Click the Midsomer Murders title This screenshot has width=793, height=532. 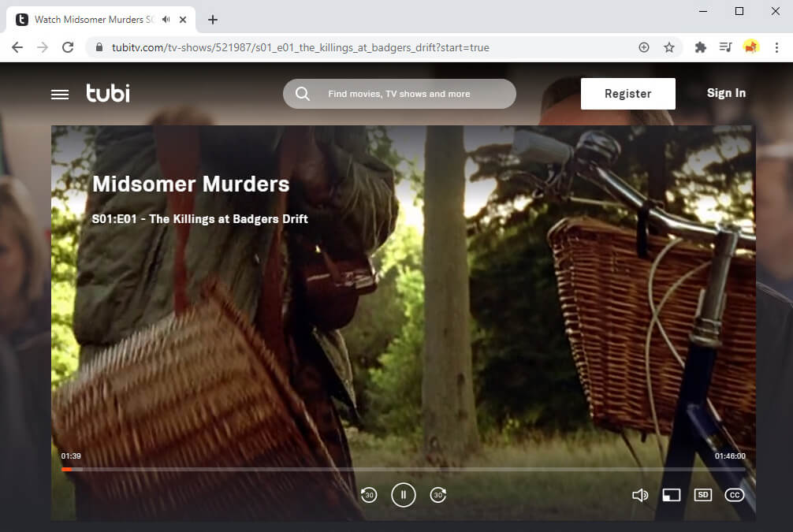tap(191, 184)
